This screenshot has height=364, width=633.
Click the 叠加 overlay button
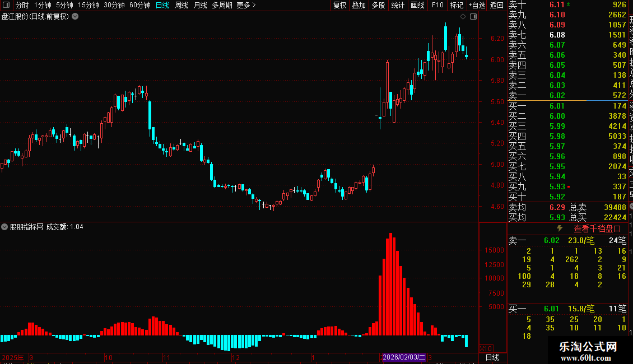click(359, 5)
